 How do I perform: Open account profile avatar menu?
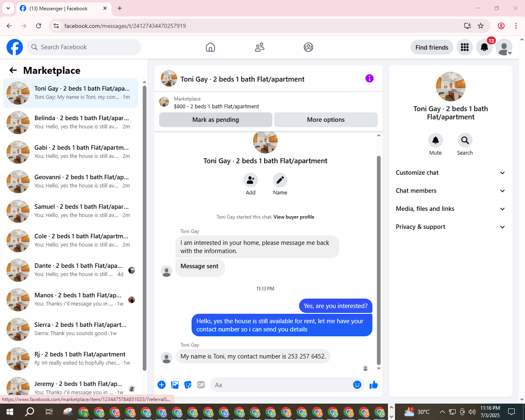click(504, 47)
